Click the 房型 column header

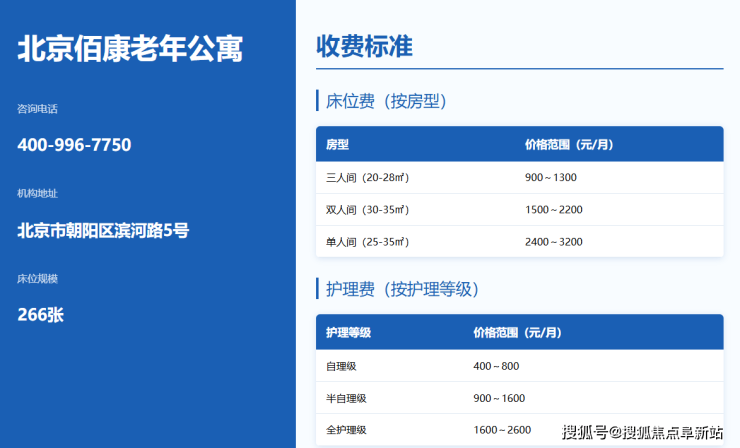tap(337, 144)
